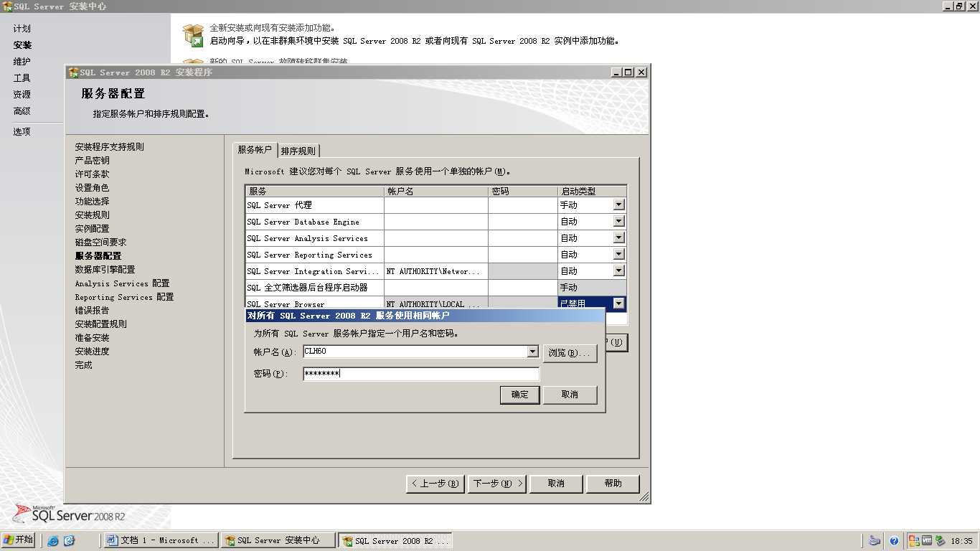The width and height of the screenshot is (980, 551).
Task: Click password cell for SQL Server 代理
Action: 523,205
